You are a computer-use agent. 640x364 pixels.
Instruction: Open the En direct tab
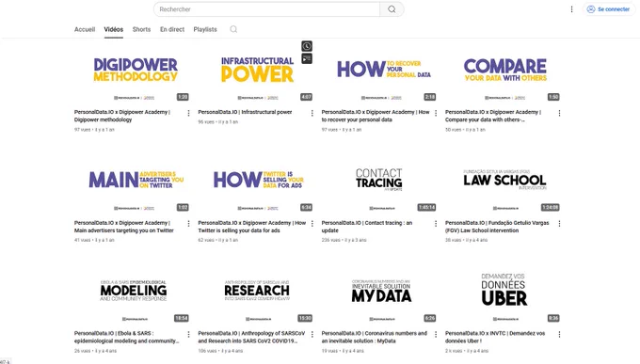(x=172, y=29)
